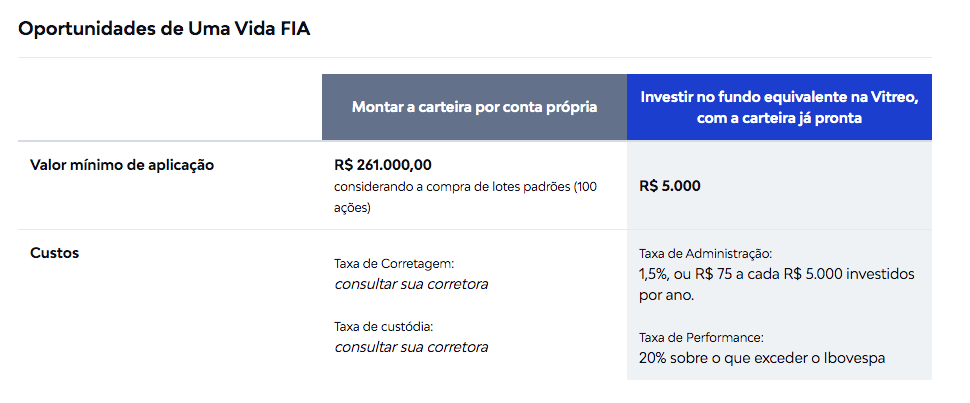The height and width of the screenshot is (403, 970).
Task: Click 'consultar sua corretora' under Taxa de Corretagem
Action: [411, 284]
